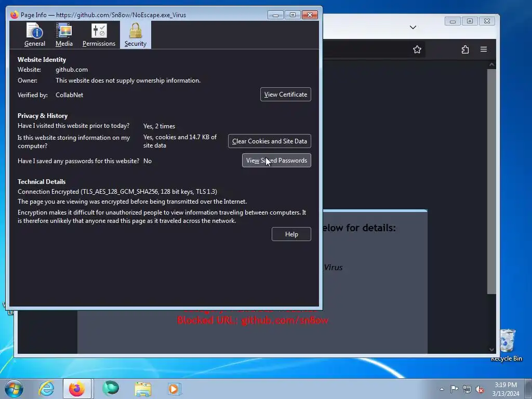This screenshot has height=399, width=532.
Task: Click the CollabNet verifier text
Action: point(69,95)
